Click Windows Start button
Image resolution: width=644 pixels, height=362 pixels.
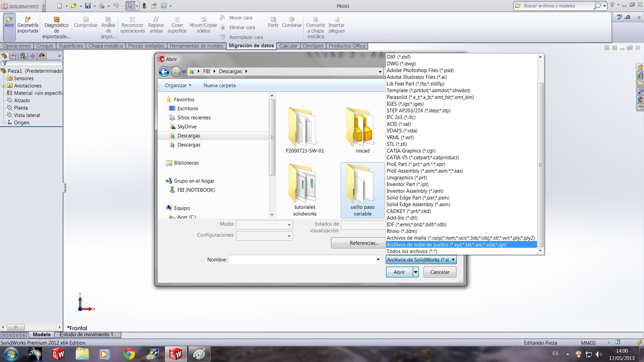(11, 354)
